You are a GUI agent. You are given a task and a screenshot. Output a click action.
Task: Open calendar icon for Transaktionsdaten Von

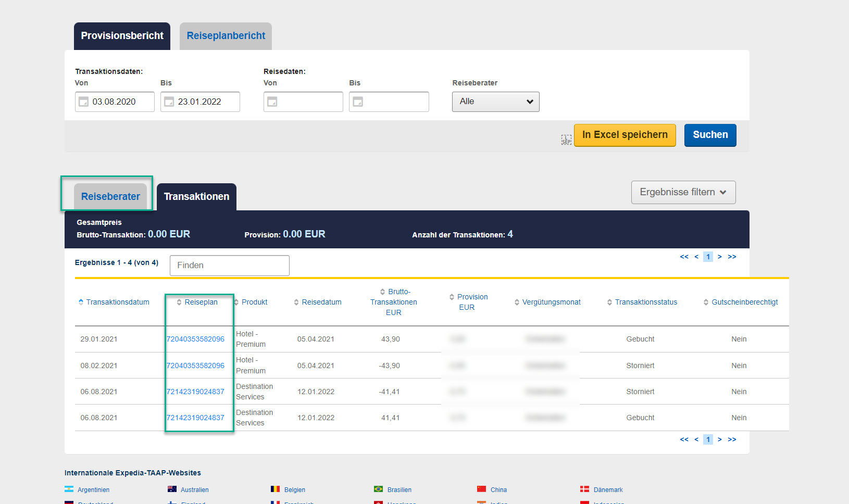83,102
